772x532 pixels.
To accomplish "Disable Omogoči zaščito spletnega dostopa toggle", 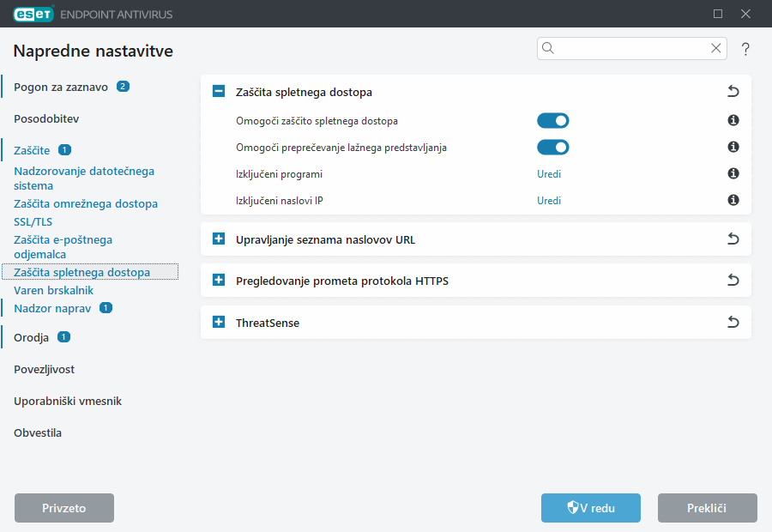I will (x=552, y=121).
